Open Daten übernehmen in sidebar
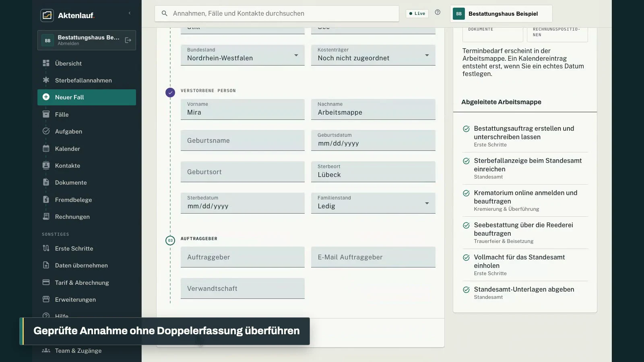This screenshot has width=644, height=362. 87,265
